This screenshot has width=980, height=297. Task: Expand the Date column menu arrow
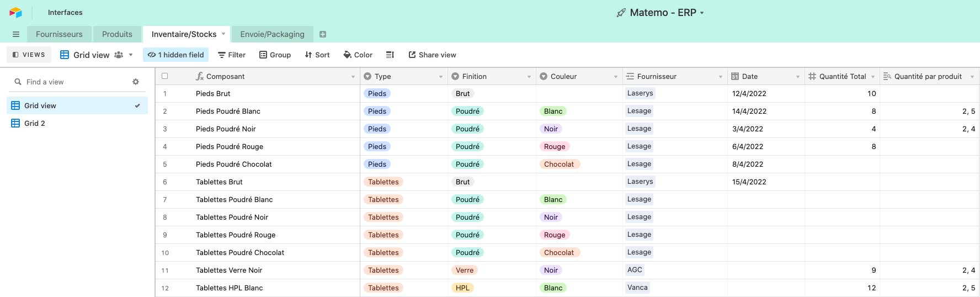click(x=798, y=77)
